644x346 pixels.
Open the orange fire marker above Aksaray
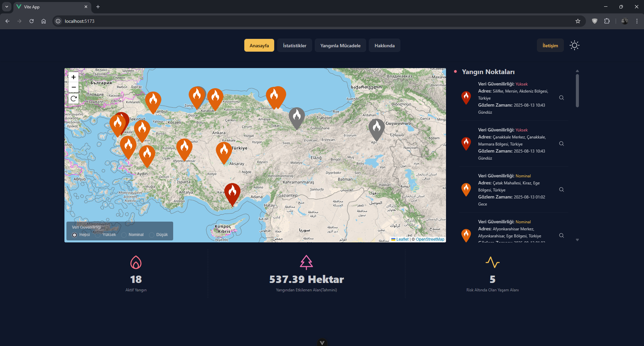pos(224,152)
